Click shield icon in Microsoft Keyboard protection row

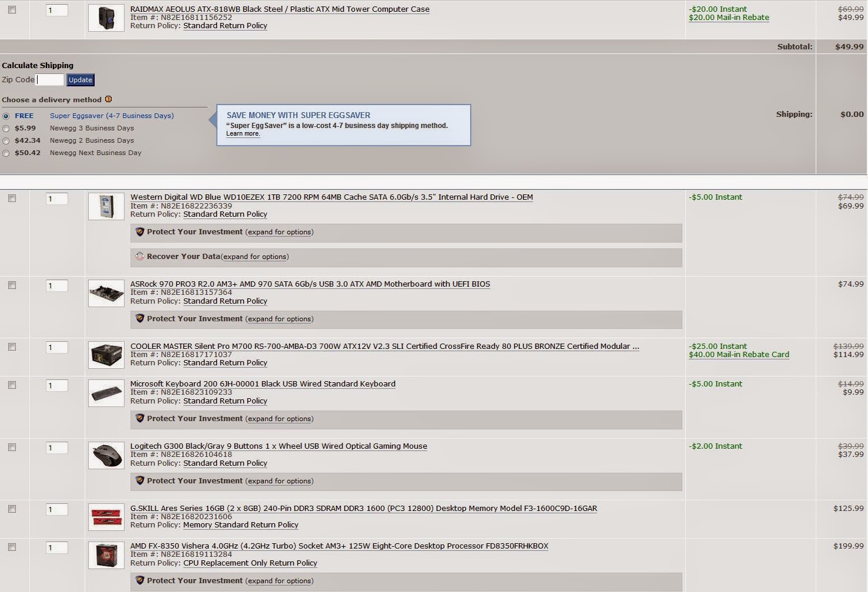pos(140,419)
